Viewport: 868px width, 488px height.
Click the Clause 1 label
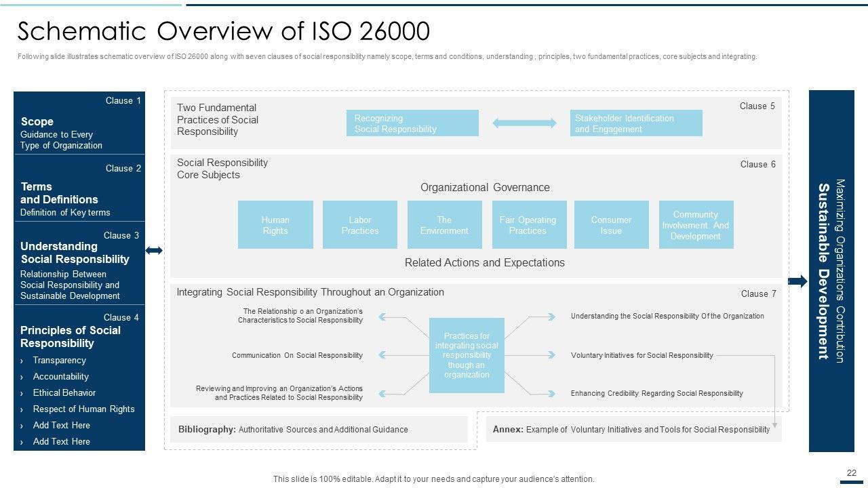tap(123, 100)
